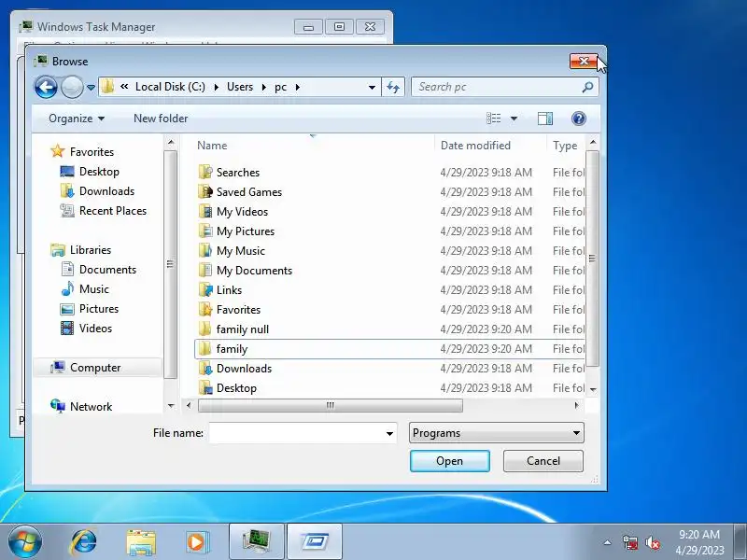Create a New folder
This screenshot has width=747, height=560.
tap(161, 119)
